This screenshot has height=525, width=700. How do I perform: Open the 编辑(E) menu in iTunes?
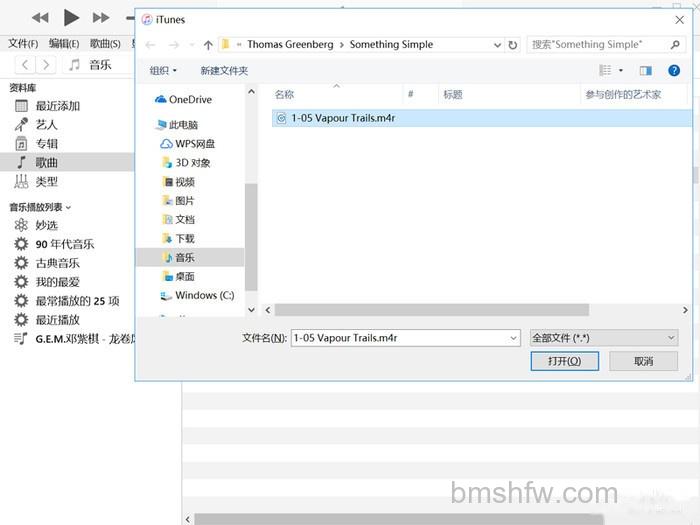point(64,44)
